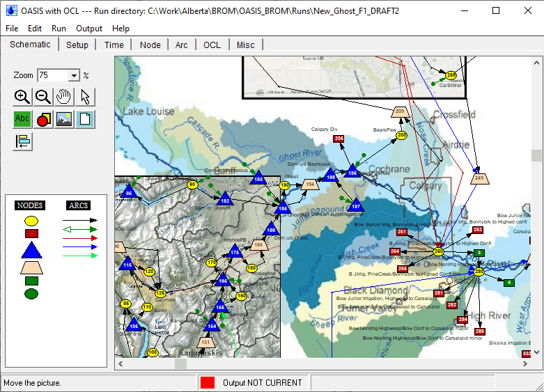Click the align objects icon
Screen dimensions: 544x392
pos(22,141)
